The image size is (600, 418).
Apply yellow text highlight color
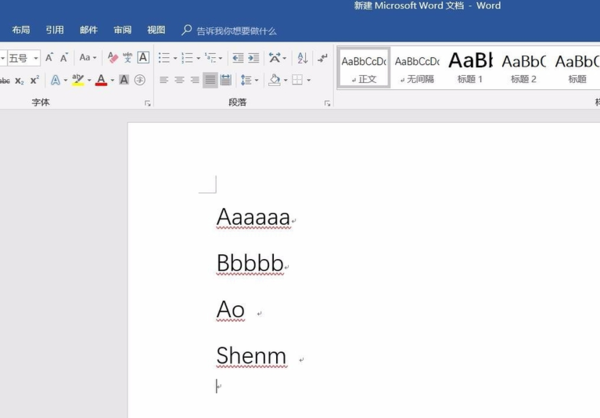point(78,80)
